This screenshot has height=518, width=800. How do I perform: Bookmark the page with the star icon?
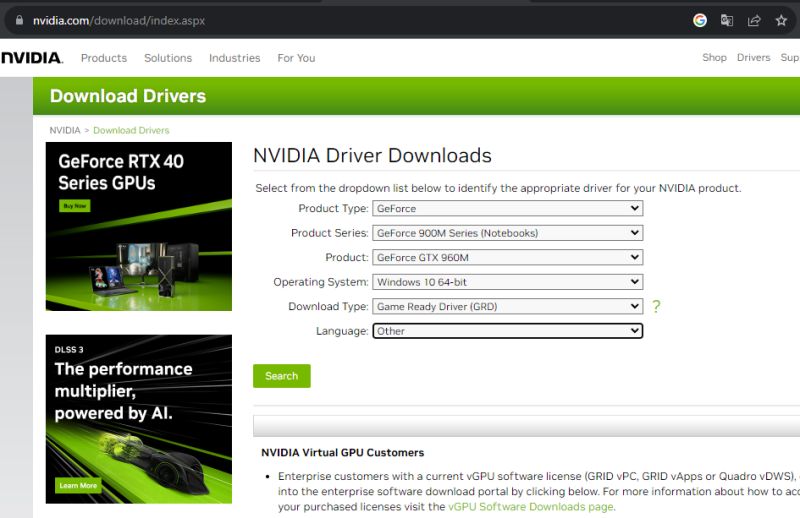[x=781, y=20]
